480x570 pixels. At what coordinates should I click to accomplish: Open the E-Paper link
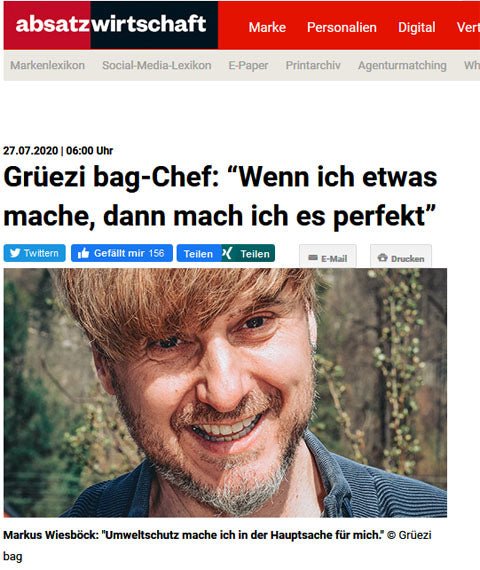click(x=248, y=65)
